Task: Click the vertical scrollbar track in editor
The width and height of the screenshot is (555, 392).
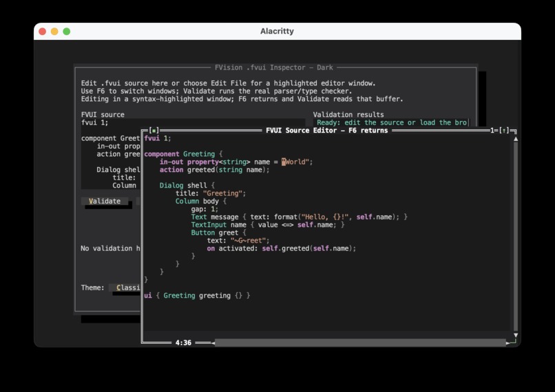Action: click(x=516, y=237)
